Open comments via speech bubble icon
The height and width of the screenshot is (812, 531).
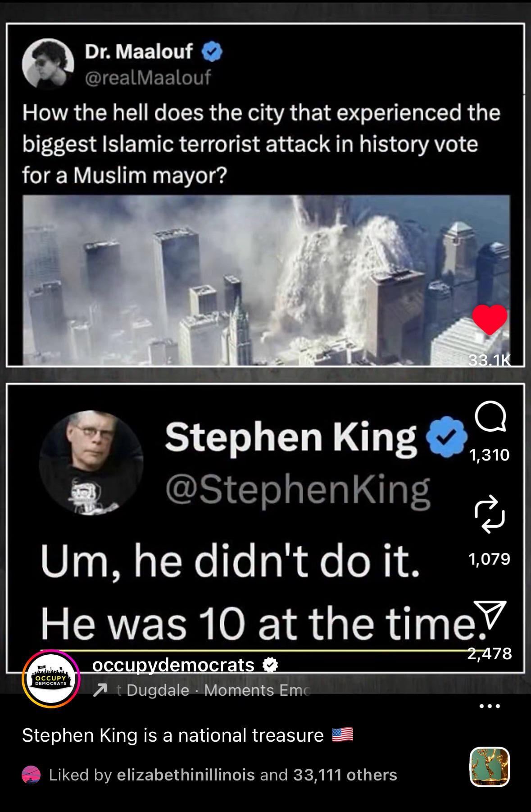tap(490, 417)
